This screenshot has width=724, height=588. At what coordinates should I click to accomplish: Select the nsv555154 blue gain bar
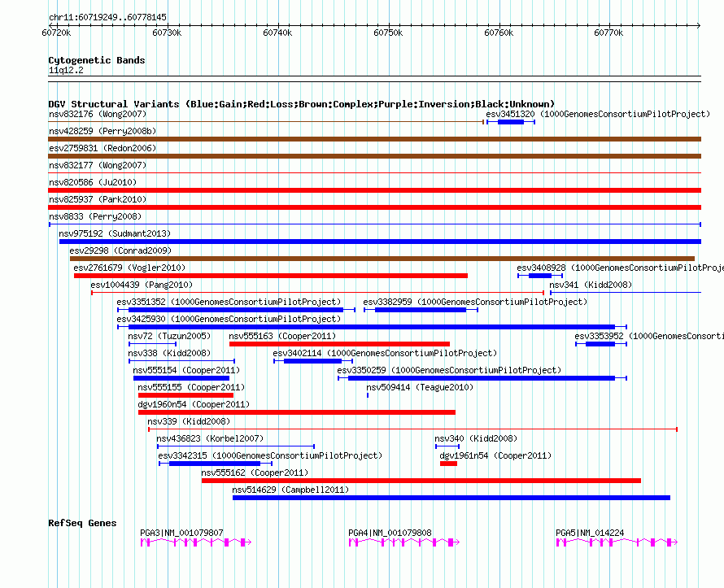(x=181, y=378)
